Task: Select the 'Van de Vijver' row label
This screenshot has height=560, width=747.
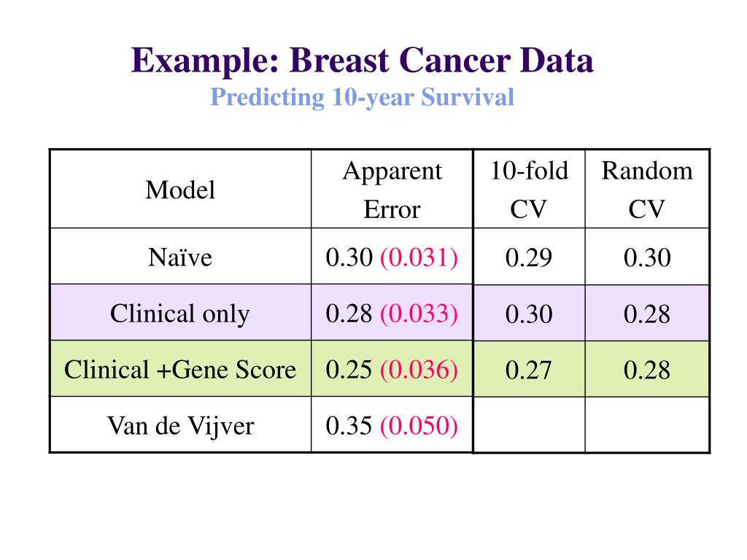Action: point(181,425)
